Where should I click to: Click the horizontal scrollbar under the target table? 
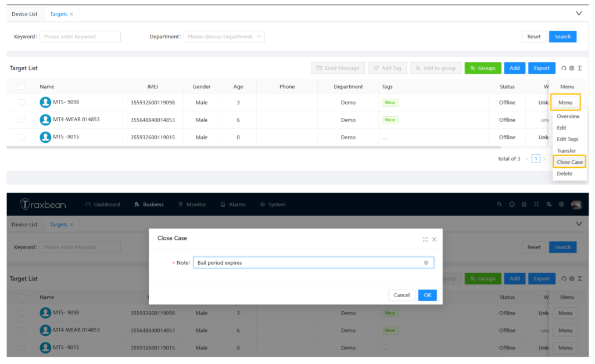[x=253, y=147]
